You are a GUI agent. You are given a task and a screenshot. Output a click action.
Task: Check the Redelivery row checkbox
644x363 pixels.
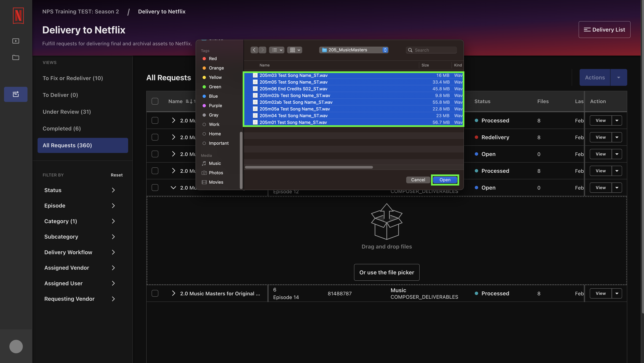click(x=155, y=137)
